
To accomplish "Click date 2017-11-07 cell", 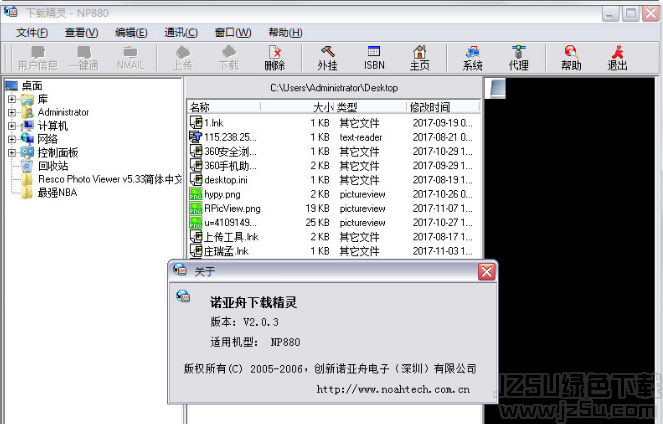I will tap(443, 208).
